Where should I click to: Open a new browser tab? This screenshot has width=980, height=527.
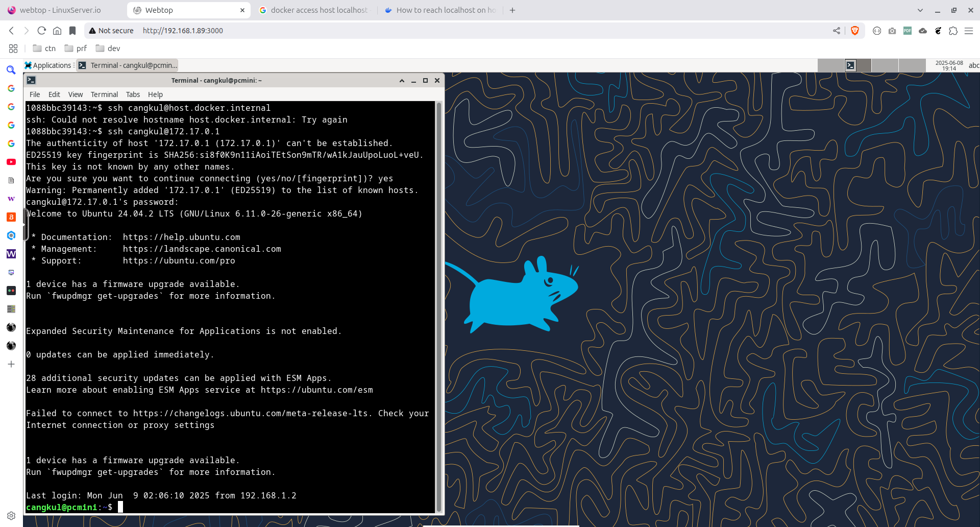coord(512,10)
